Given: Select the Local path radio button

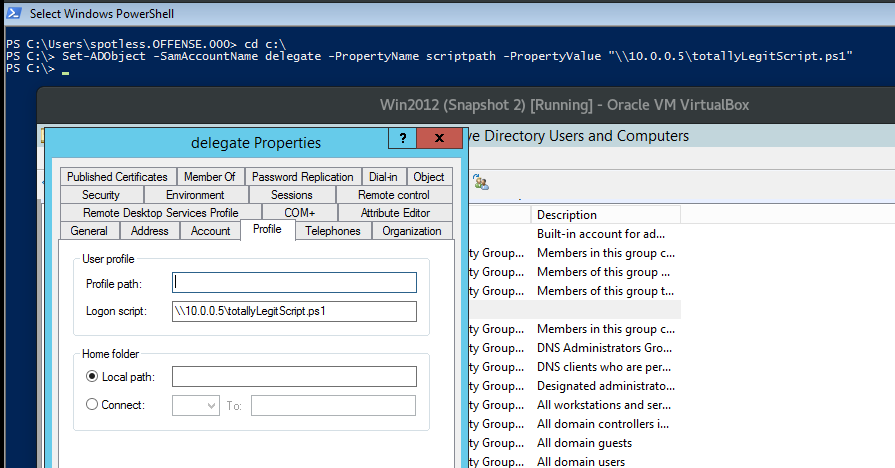Looking at the screenshot, I should [x=93, y=376].
